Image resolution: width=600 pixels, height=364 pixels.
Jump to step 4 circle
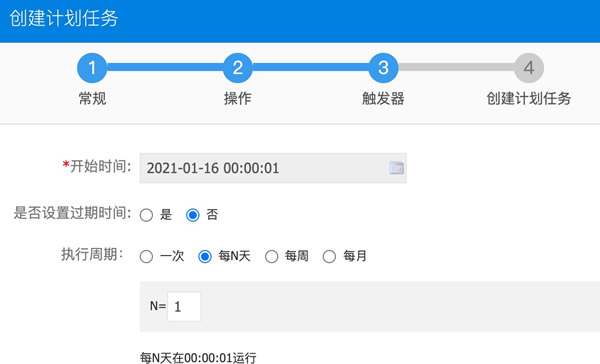(529, 68)
